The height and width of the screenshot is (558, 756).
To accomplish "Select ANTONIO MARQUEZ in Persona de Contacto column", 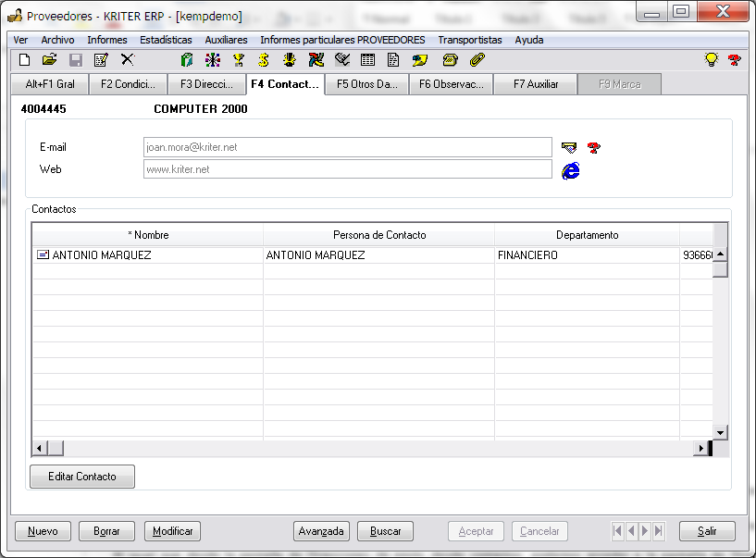I will pyautogui.click(x=379, y=255).
